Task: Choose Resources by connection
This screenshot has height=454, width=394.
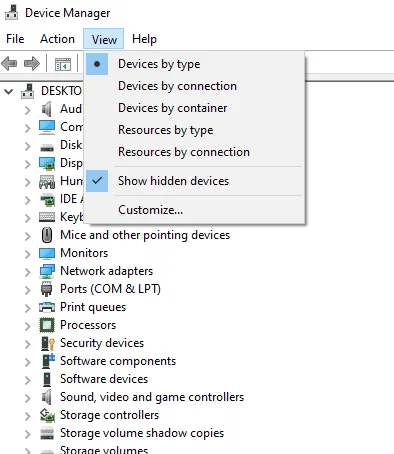Action: click(x=194, y=152)
